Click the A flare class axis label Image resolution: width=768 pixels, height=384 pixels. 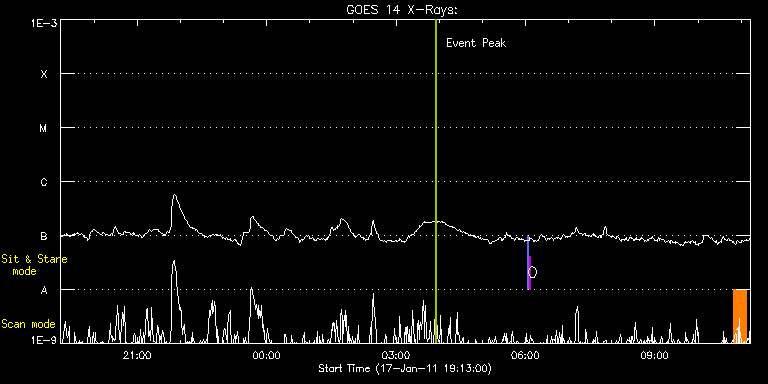click(44, 290)
